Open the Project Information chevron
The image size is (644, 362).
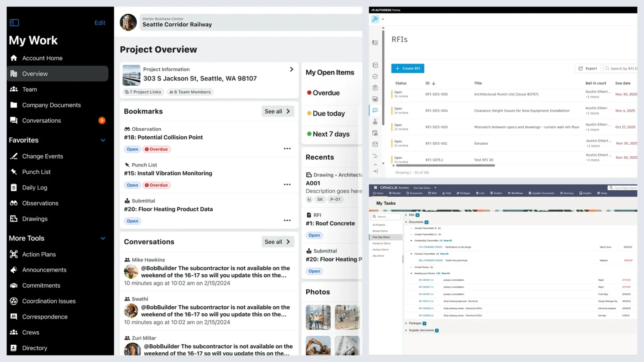point(292,70)
